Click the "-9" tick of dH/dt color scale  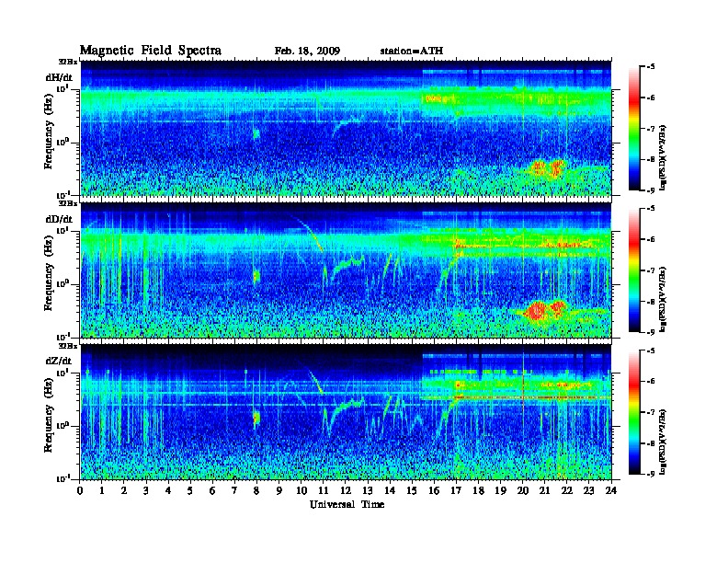(651, 190)
